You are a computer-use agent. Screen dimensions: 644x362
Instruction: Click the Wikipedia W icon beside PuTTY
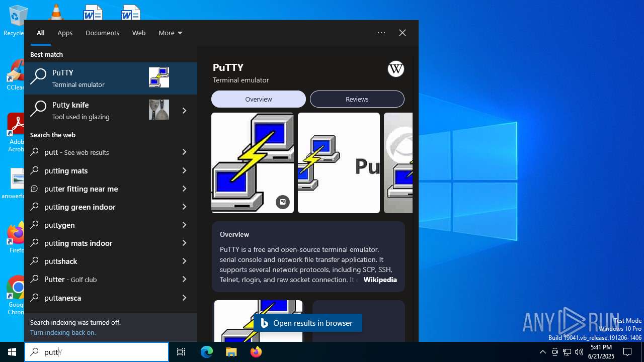(396, 69)
